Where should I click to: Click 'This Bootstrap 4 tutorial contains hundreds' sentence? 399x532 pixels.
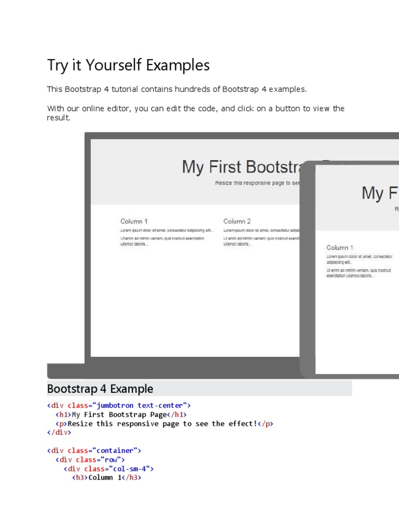177,89
